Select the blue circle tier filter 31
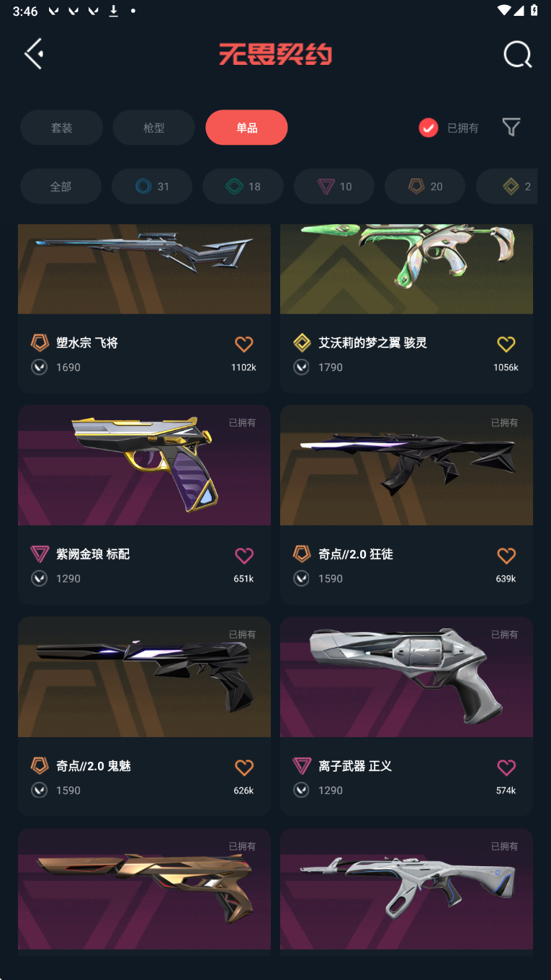Screen dimensions: 551x980 [x=152, y=187]
